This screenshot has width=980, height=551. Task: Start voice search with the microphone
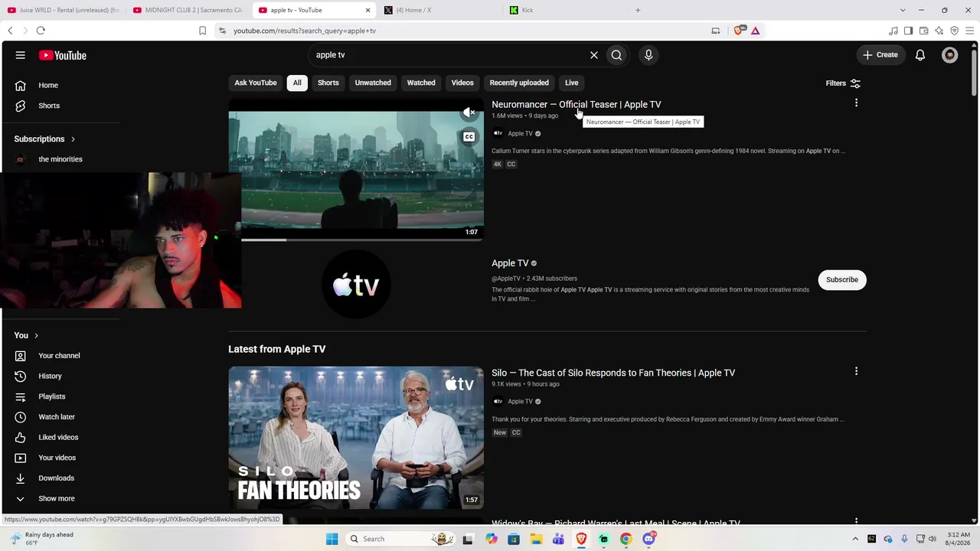pos(648,55)
